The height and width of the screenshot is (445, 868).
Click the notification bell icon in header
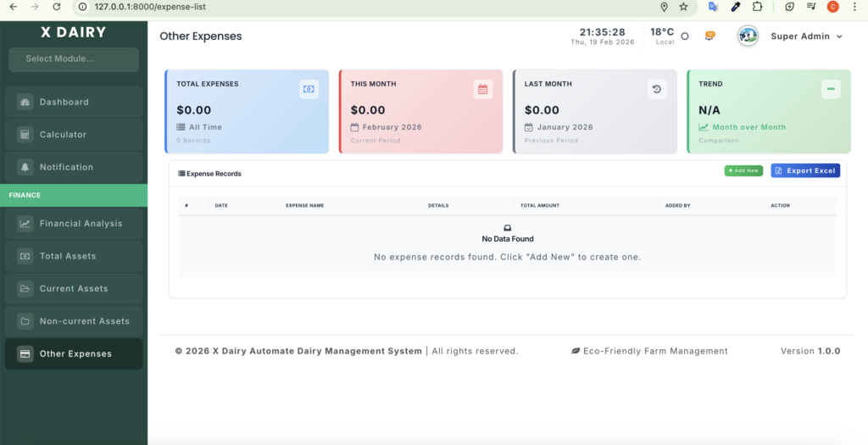pyautogui.click(x=709, y=36)
